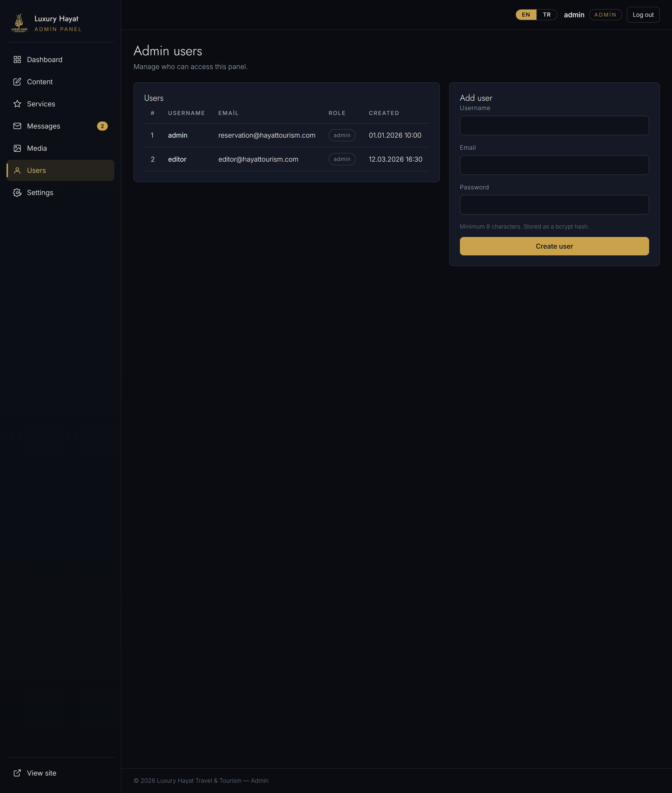Click the admin username in header
The height and width of the screenshot is (793, 672).
(574, 14)
